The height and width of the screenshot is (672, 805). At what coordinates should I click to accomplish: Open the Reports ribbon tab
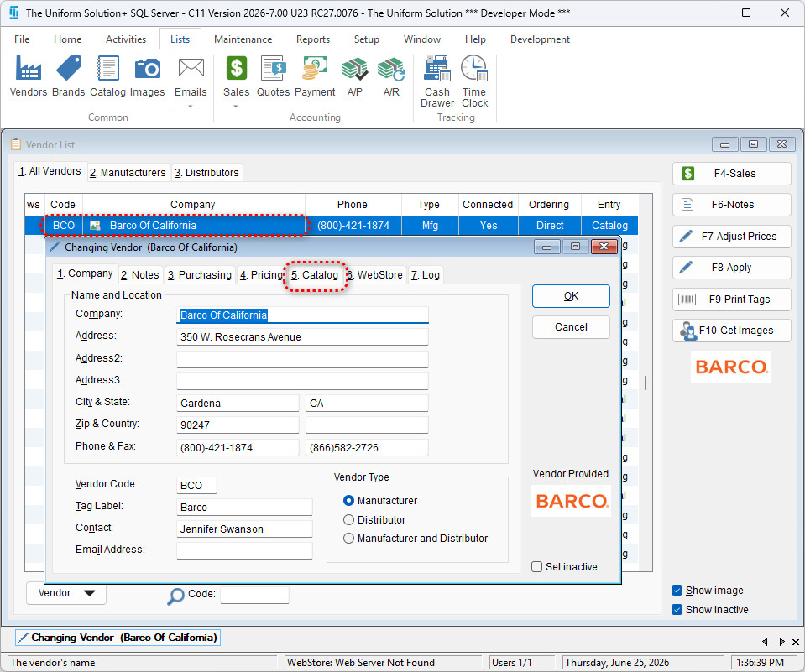point(312,39)
